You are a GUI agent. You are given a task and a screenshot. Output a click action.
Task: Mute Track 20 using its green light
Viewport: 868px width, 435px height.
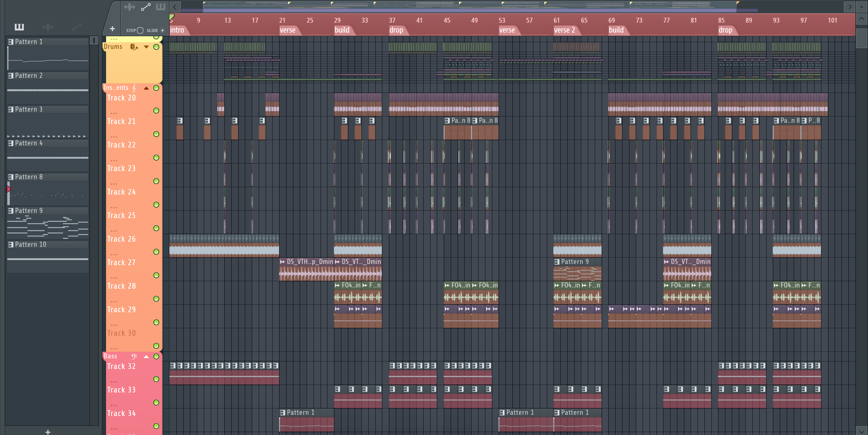tap(156, 111)
